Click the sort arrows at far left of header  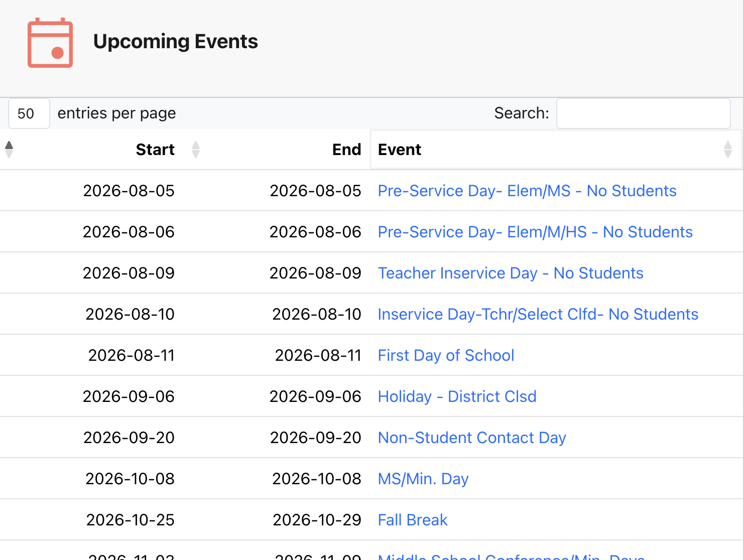[9, 150]
